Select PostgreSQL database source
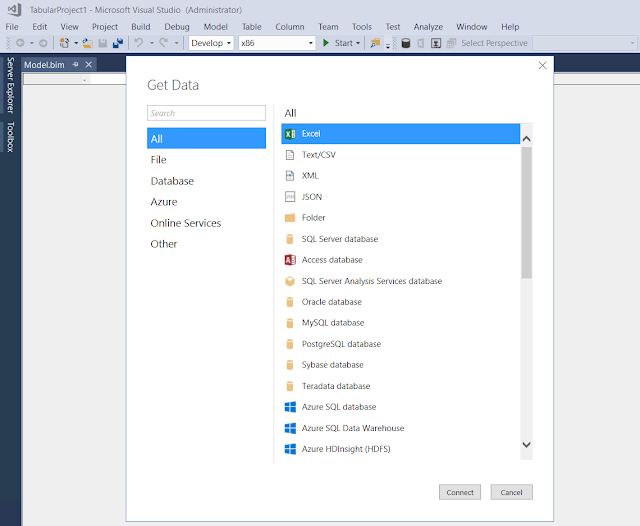640x526 pixels. click(x=400, y=344)
